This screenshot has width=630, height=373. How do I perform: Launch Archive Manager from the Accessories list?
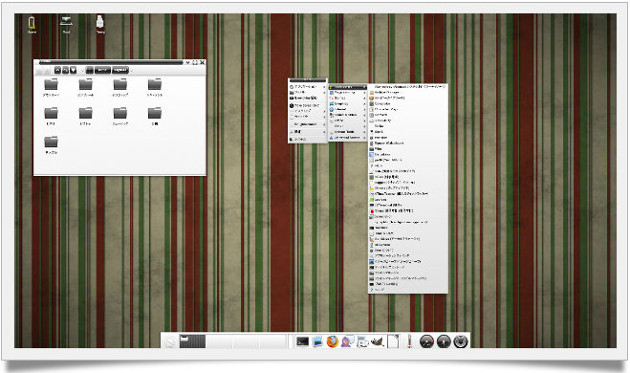(408, 92)
